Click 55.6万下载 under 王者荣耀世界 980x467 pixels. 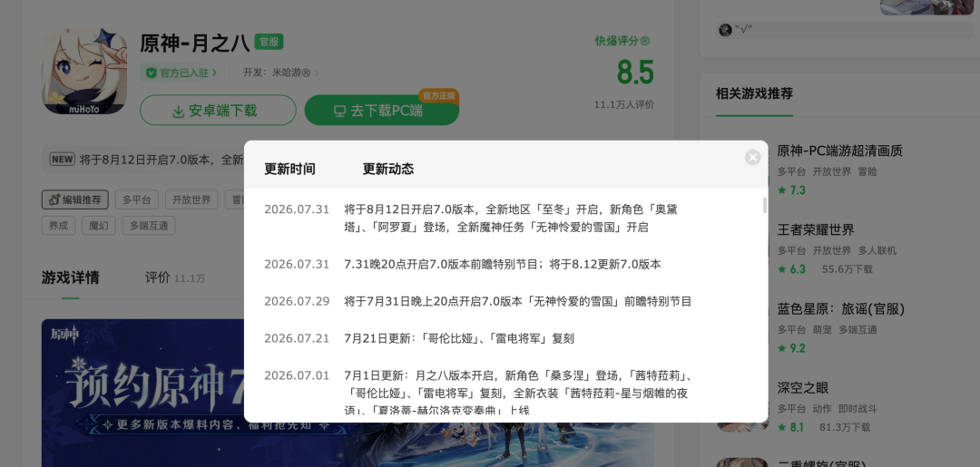click(x=847, y=269)
